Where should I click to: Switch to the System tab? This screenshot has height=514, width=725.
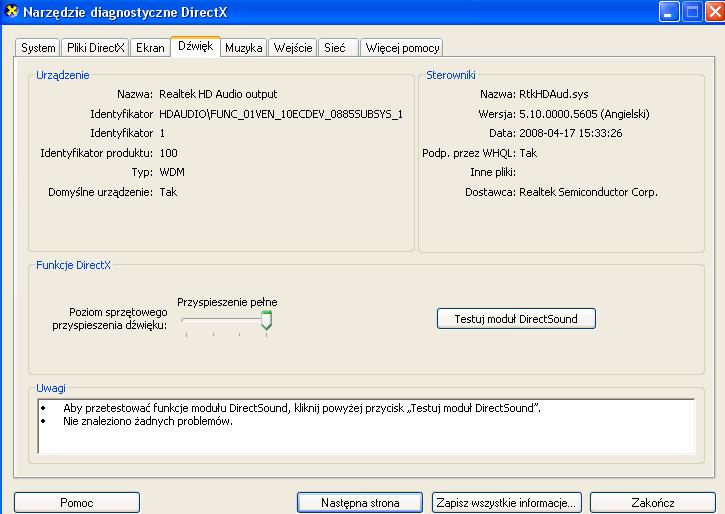tap(38, 48)
